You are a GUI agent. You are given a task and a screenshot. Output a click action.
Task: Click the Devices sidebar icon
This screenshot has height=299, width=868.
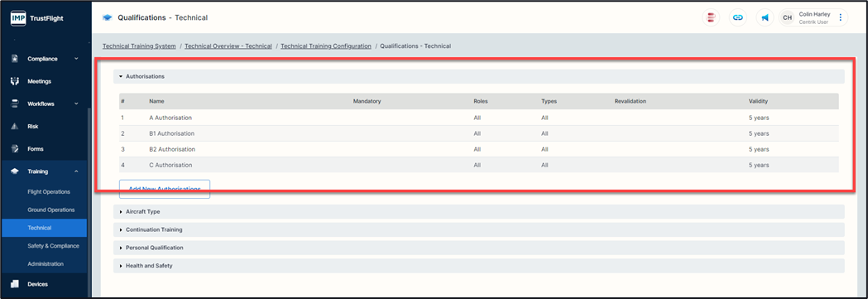coord(16,284)
